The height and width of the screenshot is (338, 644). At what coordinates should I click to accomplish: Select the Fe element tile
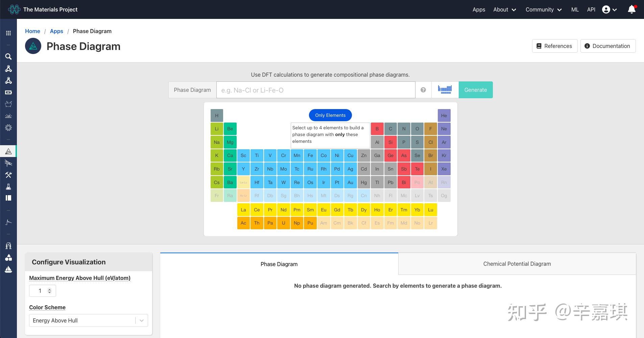(310, 156)
